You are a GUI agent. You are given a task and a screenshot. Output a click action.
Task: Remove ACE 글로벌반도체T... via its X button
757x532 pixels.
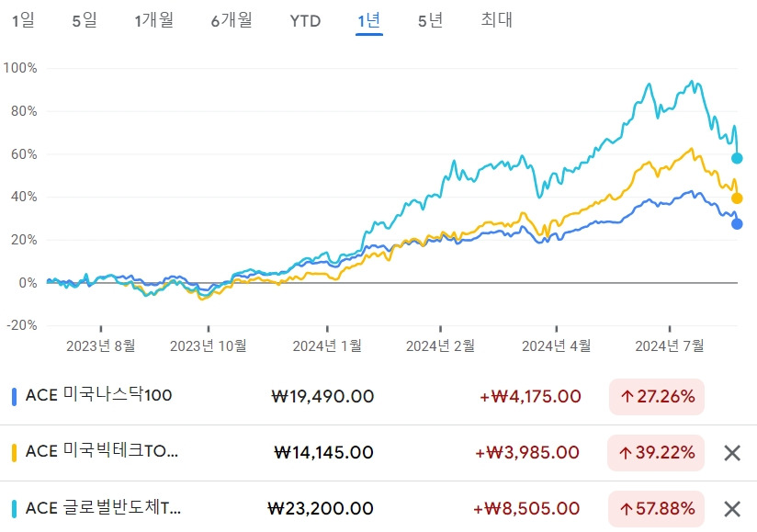point(730,507)
